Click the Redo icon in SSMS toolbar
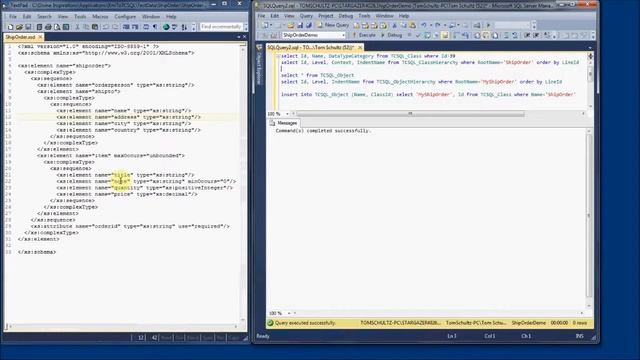Screen dimensions: 640x360 pyautogui.click(x=438, y=25)
